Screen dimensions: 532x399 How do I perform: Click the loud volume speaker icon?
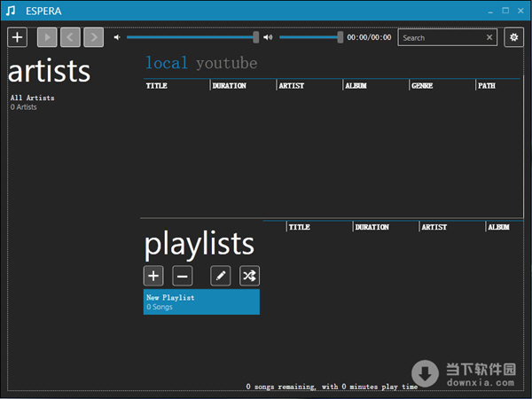(268, 37)
